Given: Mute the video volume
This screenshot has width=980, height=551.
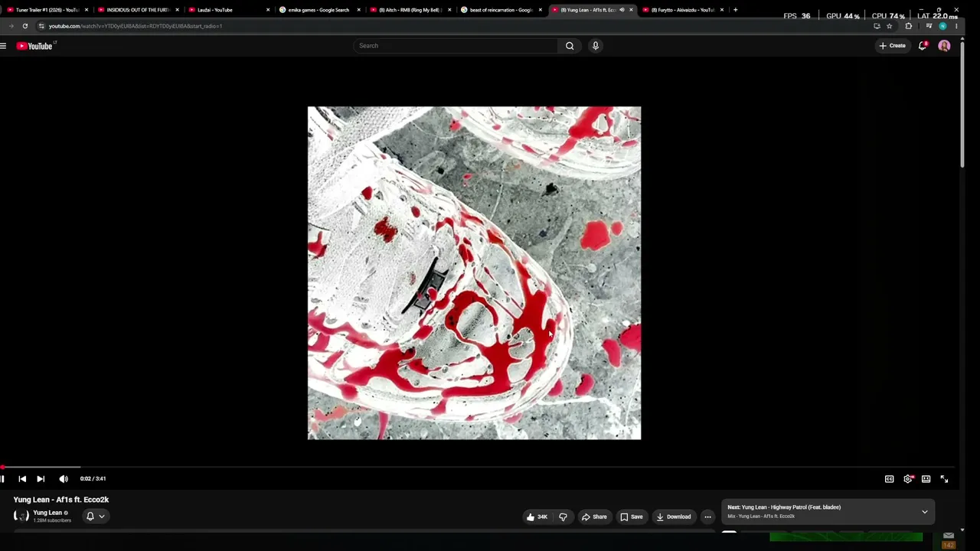Looking at the screenshot, I should pyautogui.click(x=64, y=479).
